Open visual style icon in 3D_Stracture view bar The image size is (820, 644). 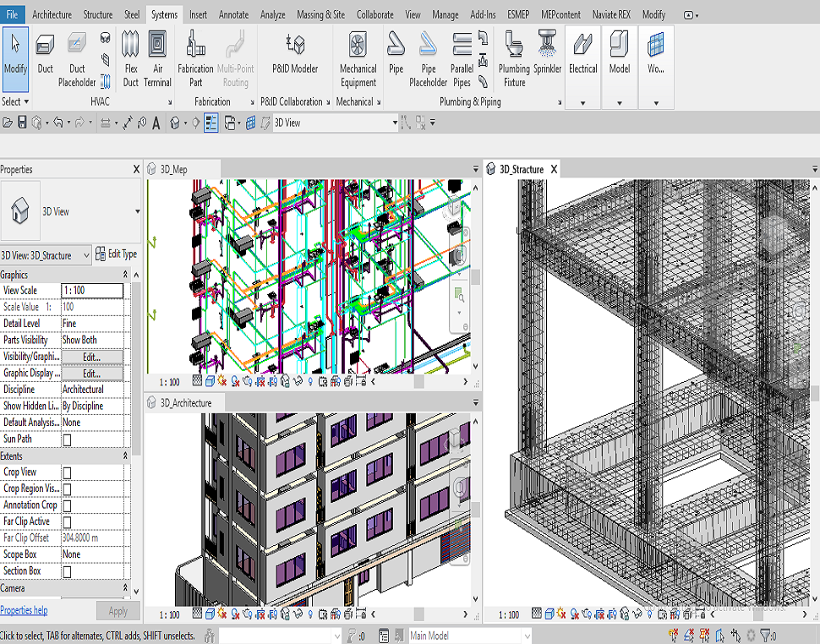point(549,614)
